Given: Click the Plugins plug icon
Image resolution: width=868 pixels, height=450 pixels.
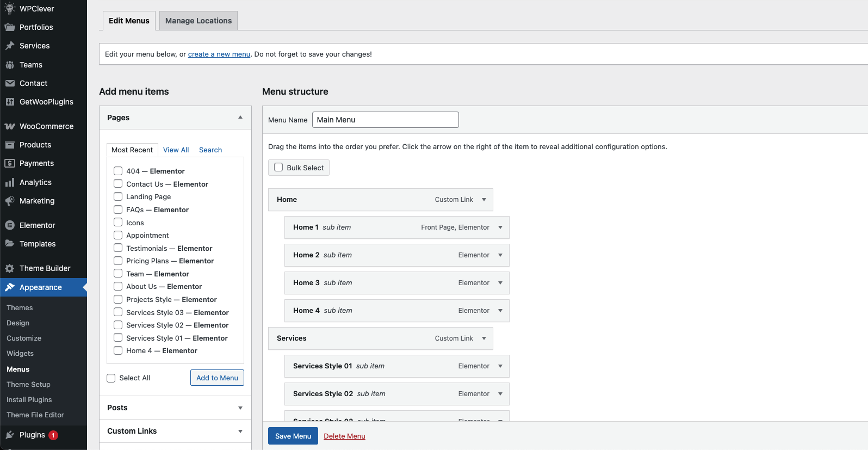Looking at the screenshot, I should [10, 435].
